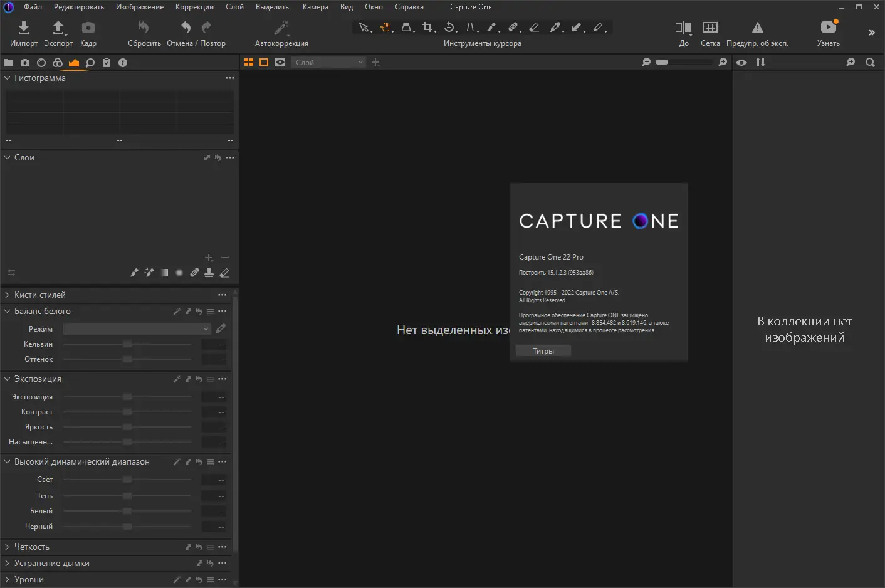Open the Режим white balance dropdown
Viewport: 885px width, 588px height.
[137, 328]
